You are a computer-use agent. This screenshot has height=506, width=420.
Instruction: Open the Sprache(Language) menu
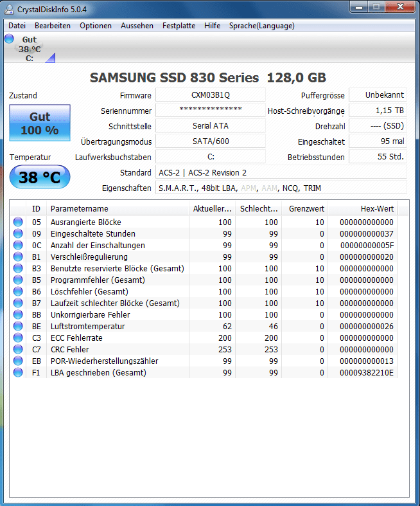pyautogui.click(x=262, y=26)
